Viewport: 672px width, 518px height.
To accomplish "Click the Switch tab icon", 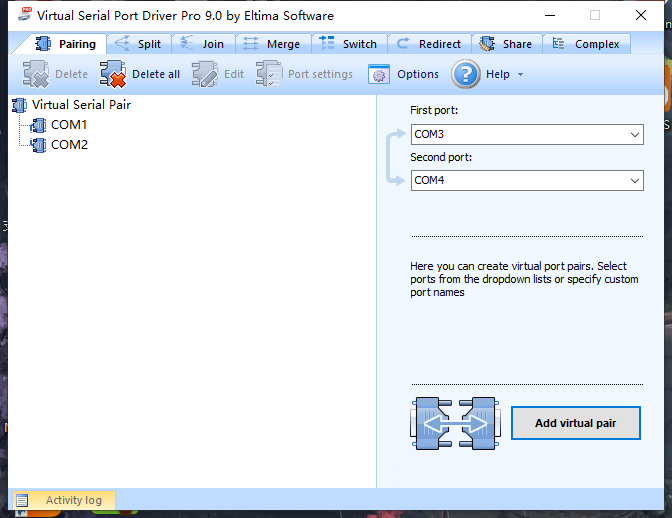I will pyautogui.click(x=327, y=43).
